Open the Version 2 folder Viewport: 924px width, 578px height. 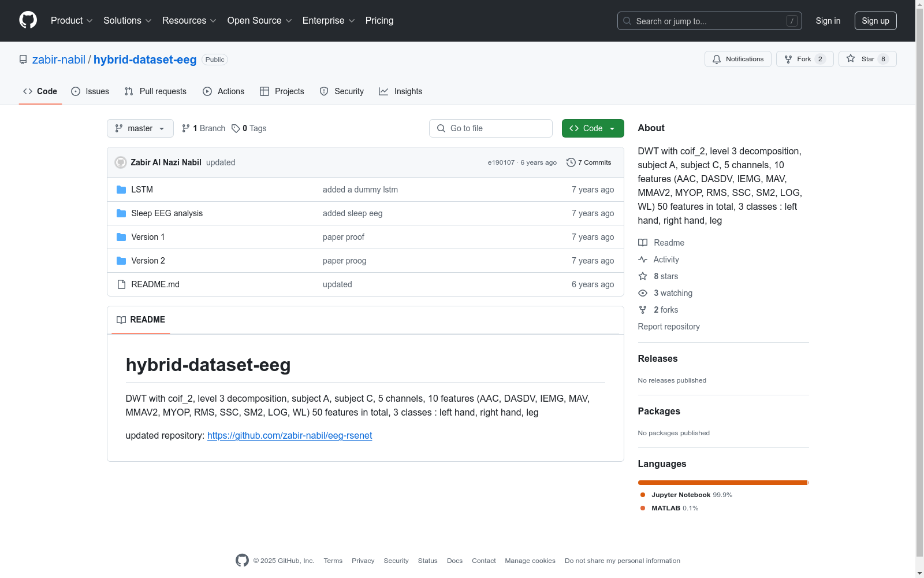148,261
